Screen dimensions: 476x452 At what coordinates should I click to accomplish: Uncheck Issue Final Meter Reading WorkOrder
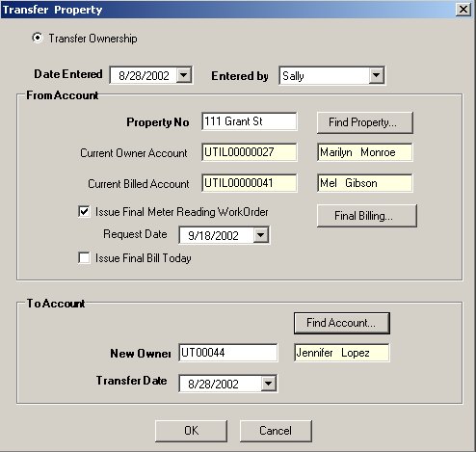tap(84, 212)
